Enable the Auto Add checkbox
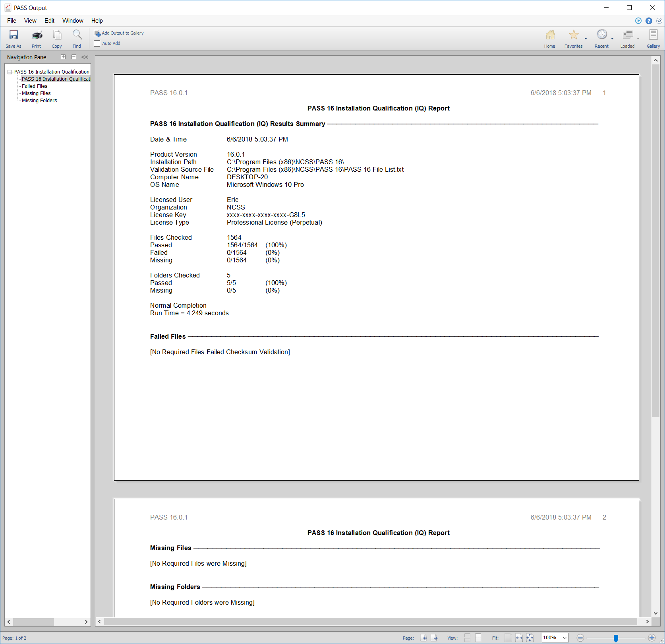This screenshot has width=665, height=644. 97,43
